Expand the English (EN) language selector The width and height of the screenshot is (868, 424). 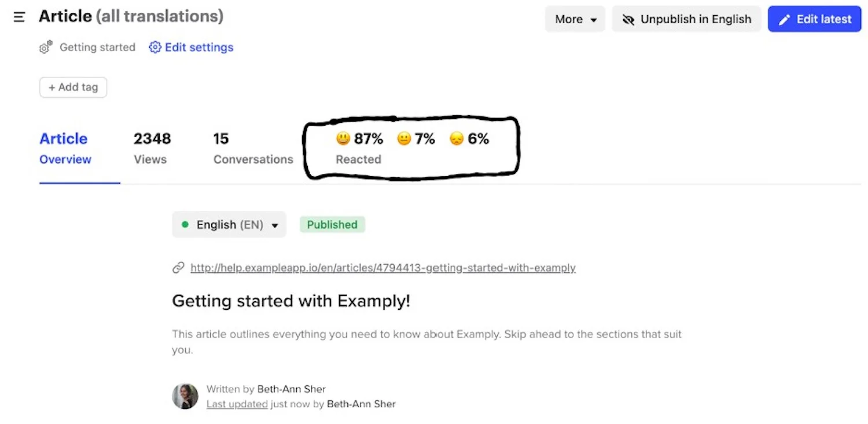click(x=229, y=225)
